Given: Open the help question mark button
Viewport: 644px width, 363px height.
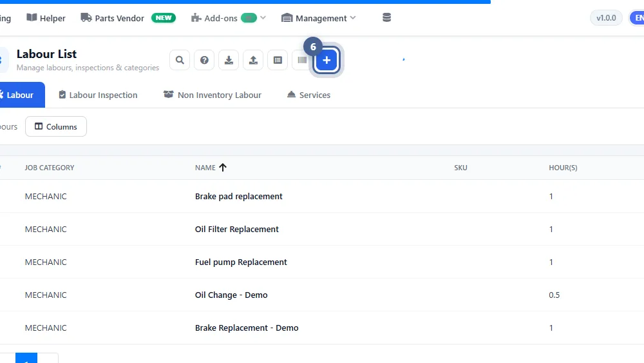Looking at the screenshot, I should pyautogui.click(x=204, y=60).
